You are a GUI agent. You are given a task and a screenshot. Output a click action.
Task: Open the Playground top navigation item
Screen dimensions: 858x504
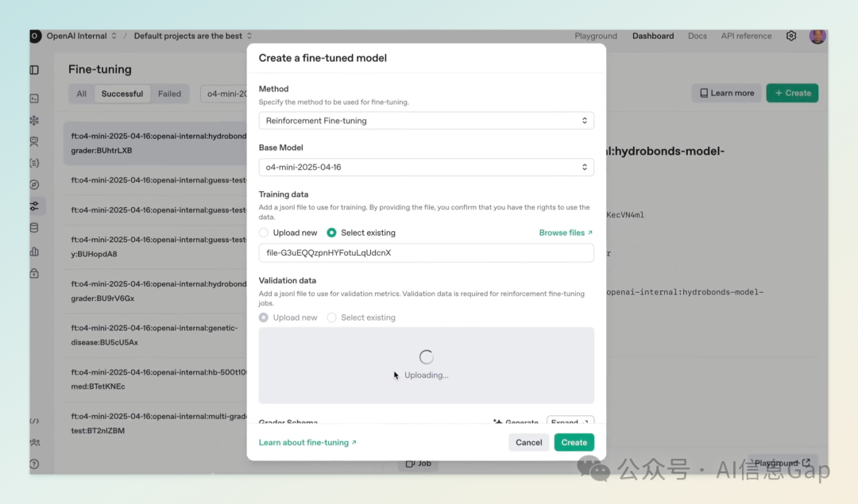click(x=596, y=36)
